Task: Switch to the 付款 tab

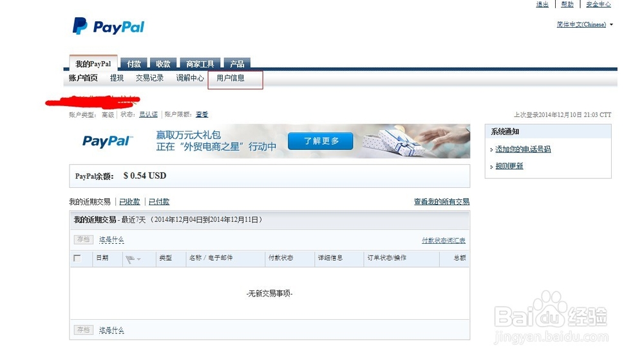Action: 134,64
